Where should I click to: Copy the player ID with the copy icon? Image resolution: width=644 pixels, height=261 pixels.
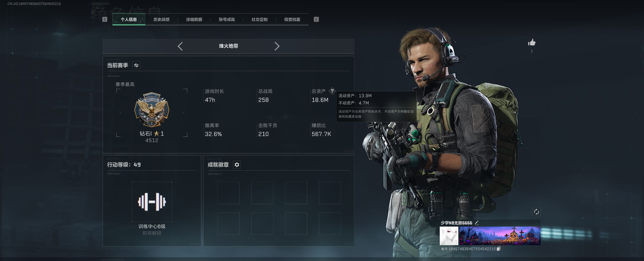tap(499, 249)
